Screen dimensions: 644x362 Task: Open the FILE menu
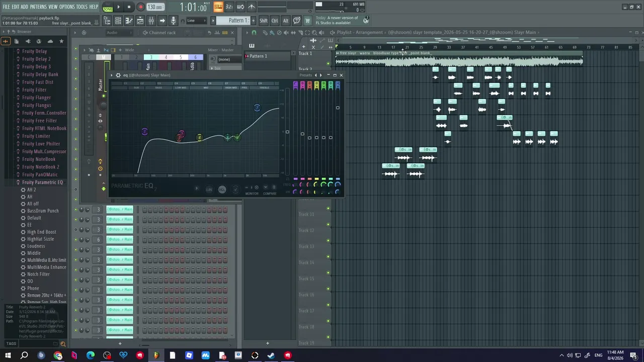click(6, 7)
